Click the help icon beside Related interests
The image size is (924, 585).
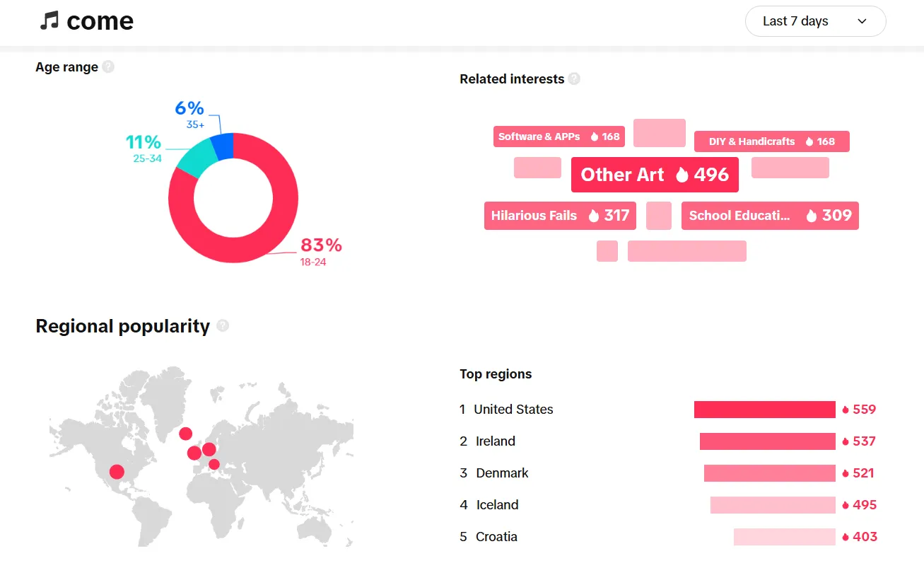(x=574, y=79)
